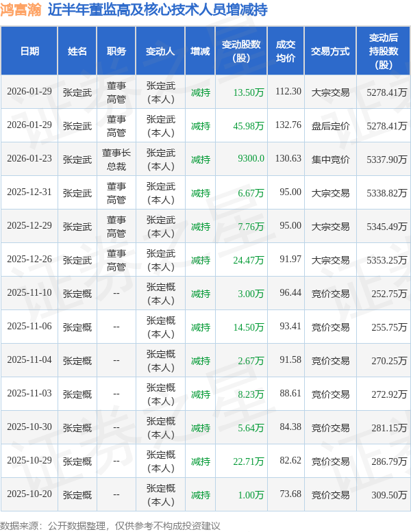Click the 变动后持股数(股) column header

click(384, 51)
